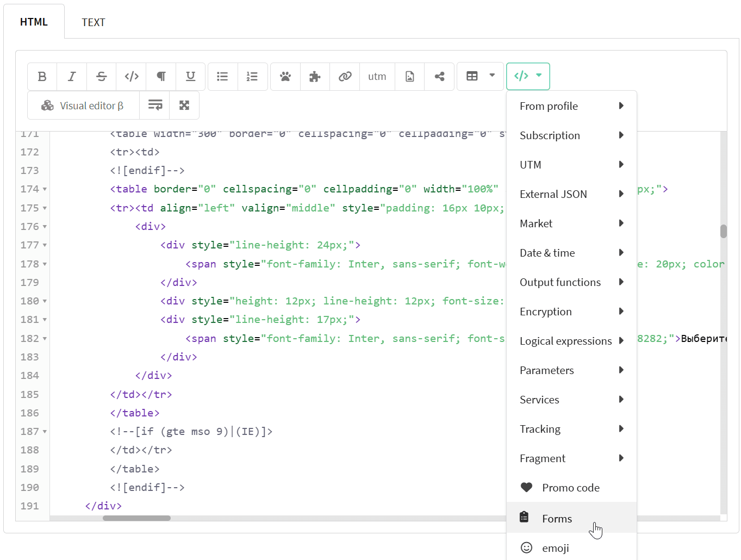The image size is (741, 560).
Task: Click the utm toolbar button
Action: [x=377, y=76]
